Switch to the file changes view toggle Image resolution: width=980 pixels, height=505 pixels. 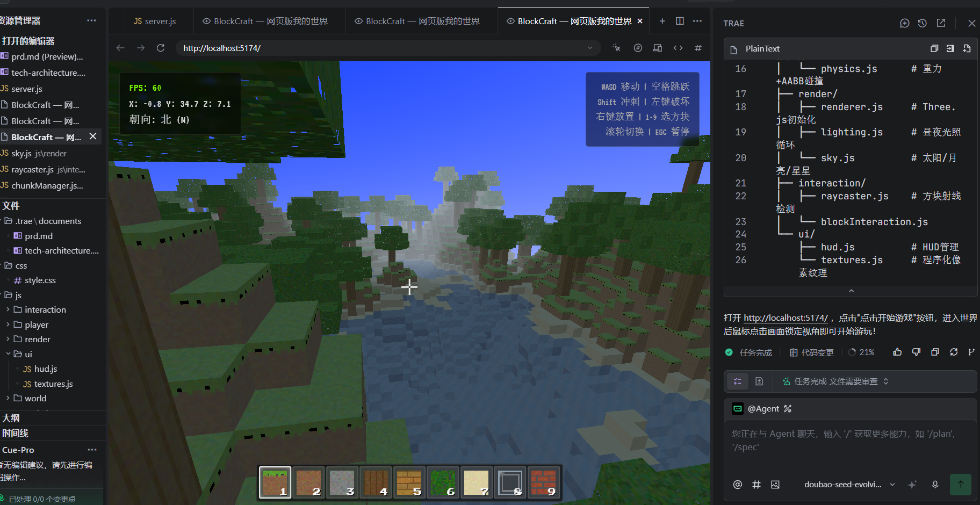(x=759, y=381)
